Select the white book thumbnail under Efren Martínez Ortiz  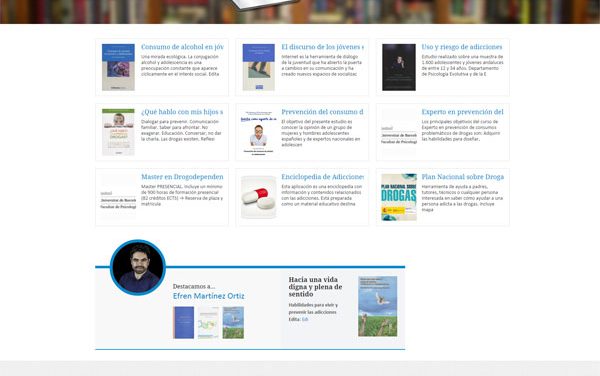point(209,322)
